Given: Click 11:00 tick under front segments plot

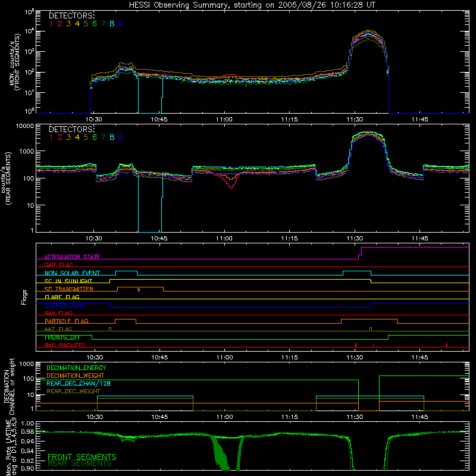Looking at the screenshot, I should click(x=224, y=120).
